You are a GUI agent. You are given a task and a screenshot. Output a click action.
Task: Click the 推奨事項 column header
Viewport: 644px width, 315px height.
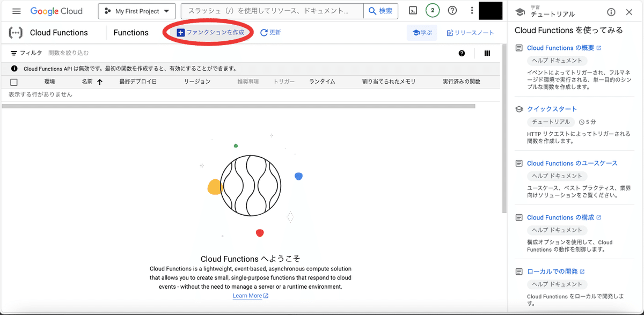(x=248, y=82)
